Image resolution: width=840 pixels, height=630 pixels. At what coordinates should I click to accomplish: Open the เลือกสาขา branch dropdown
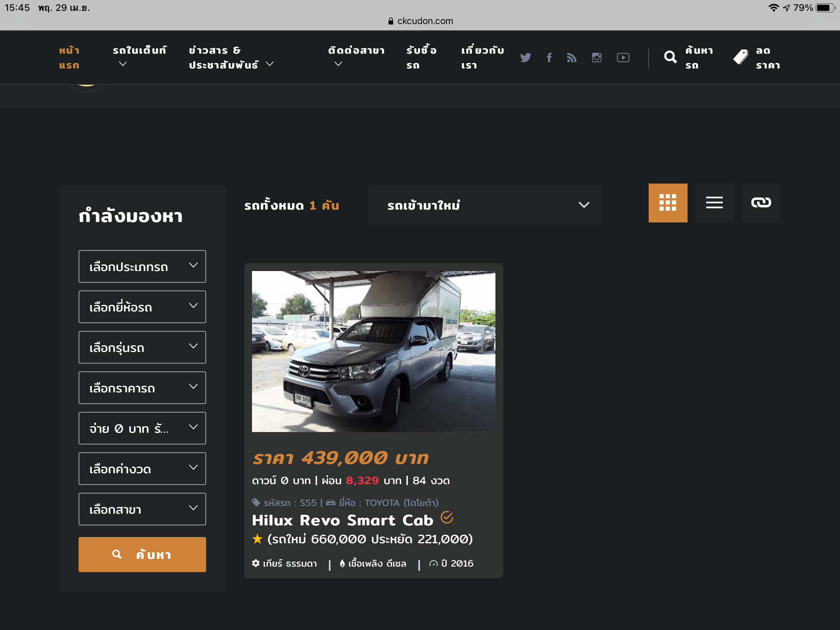tap(142, 509)
